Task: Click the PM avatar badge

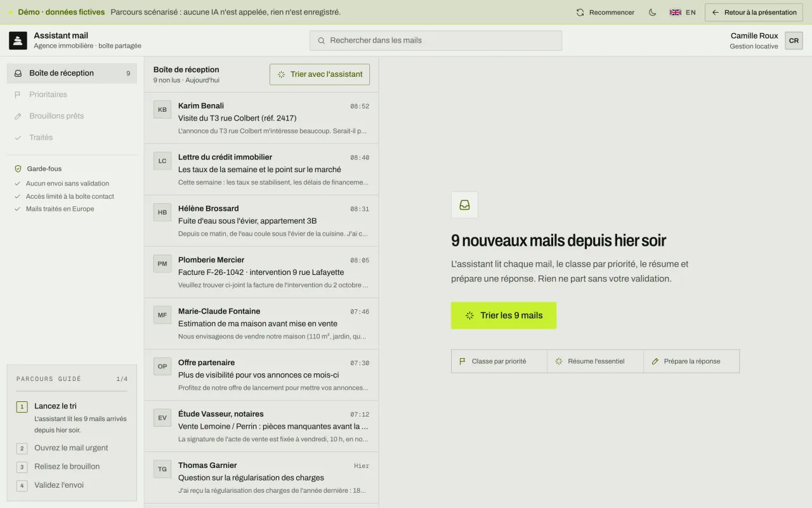Action: coord(162,264)
